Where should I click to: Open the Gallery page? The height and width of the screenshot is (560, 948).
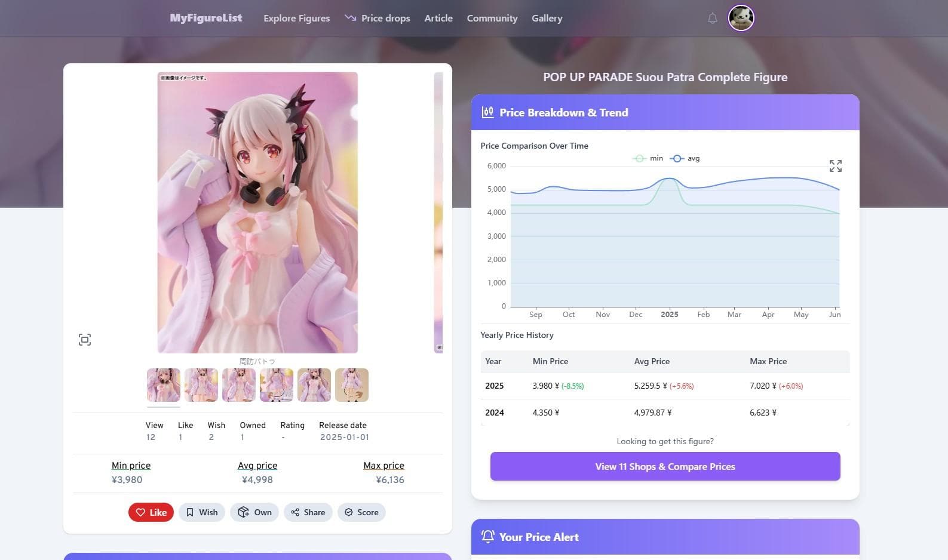coord(547,19)
